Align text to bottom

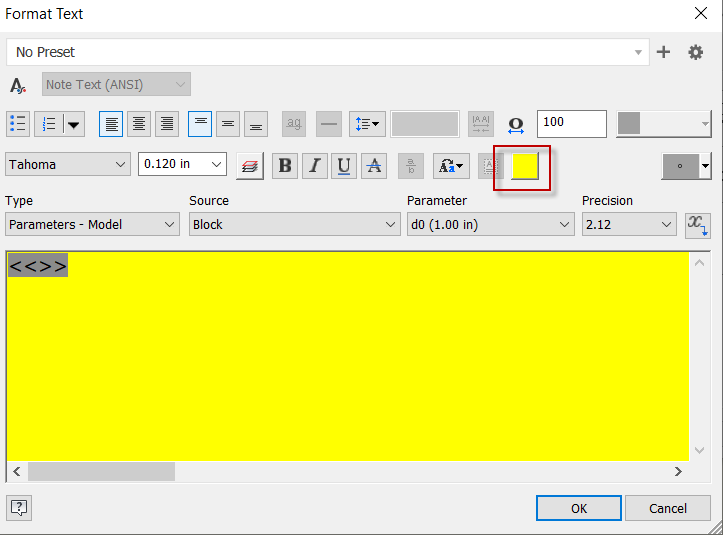[x=256, y=124]
